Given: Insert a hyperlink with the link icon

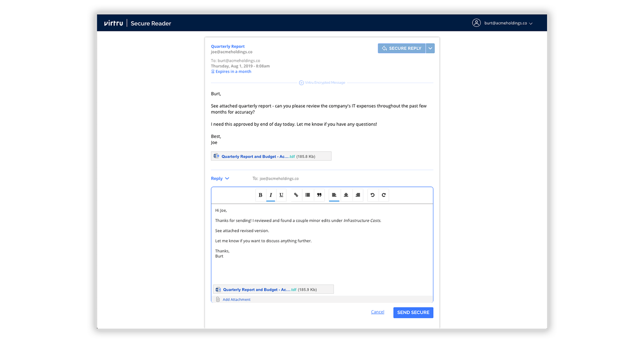Looking at the screenshot, I should (x=296, y=195).
